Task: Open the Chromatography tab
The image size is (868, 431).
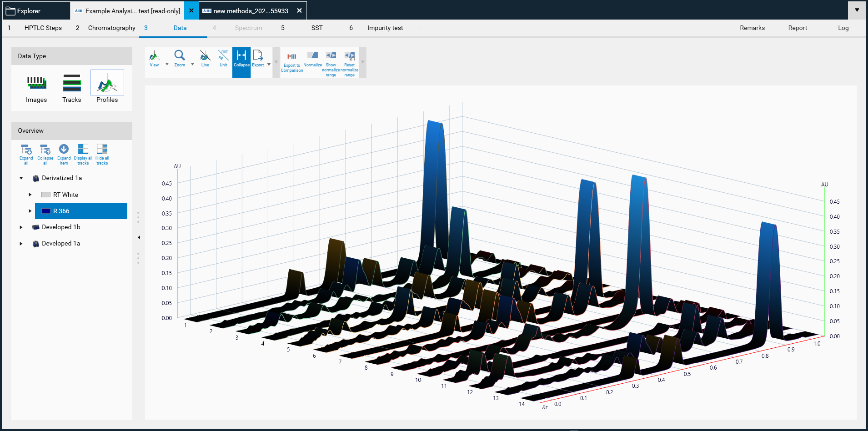Action: point(112,28)
